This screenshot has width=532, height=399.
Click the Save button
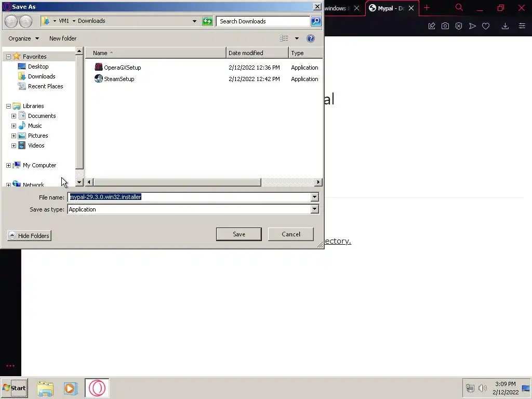click(x=239, y=234)
